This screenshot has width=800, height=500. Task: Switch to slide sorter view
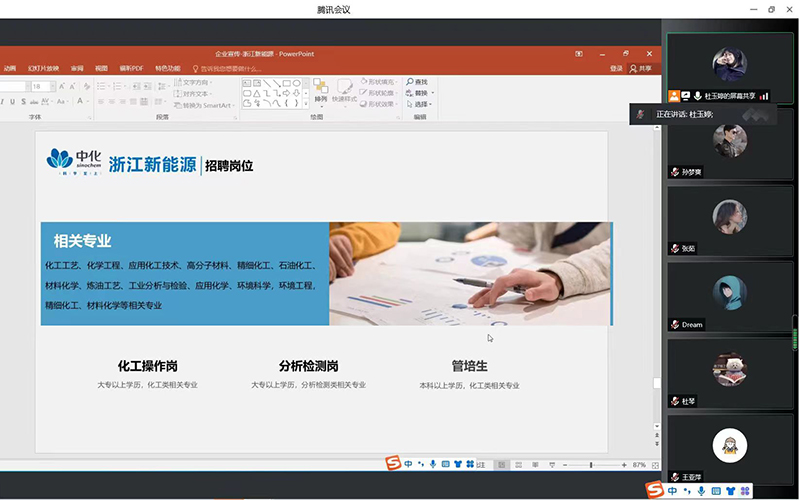[518, 465]
